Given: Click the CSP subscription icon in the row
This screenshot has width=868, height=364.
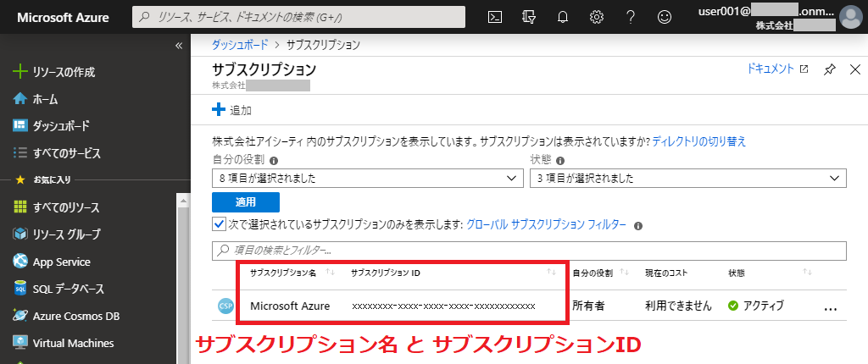Looking at the screenshot, I should [225, 306].
